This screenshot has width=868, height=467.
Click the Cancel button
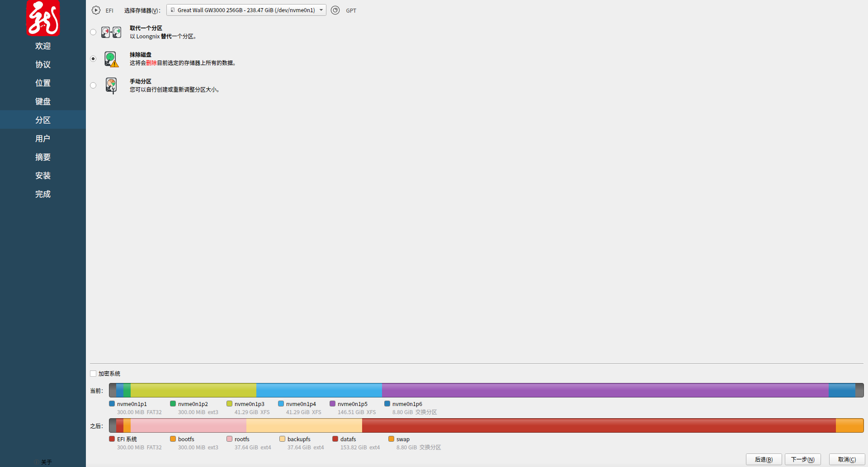point(847,459)
